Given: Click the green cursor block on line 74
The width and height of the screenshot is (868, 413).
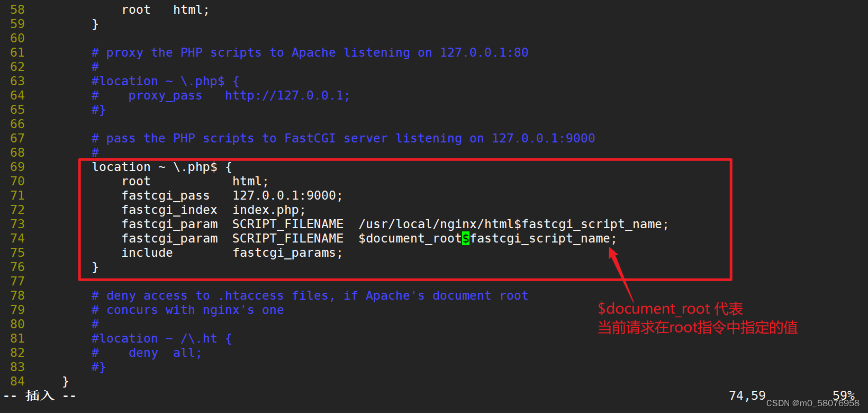Looking at the screenshot, I should [x=466, y=238].
